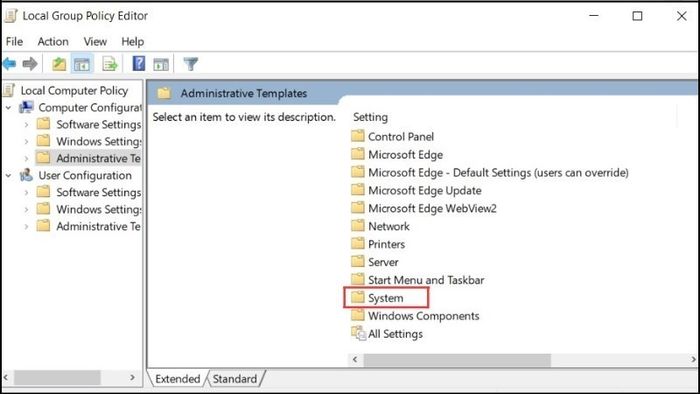
Task: Open the View menu
Action: click(x=95, y=41)
